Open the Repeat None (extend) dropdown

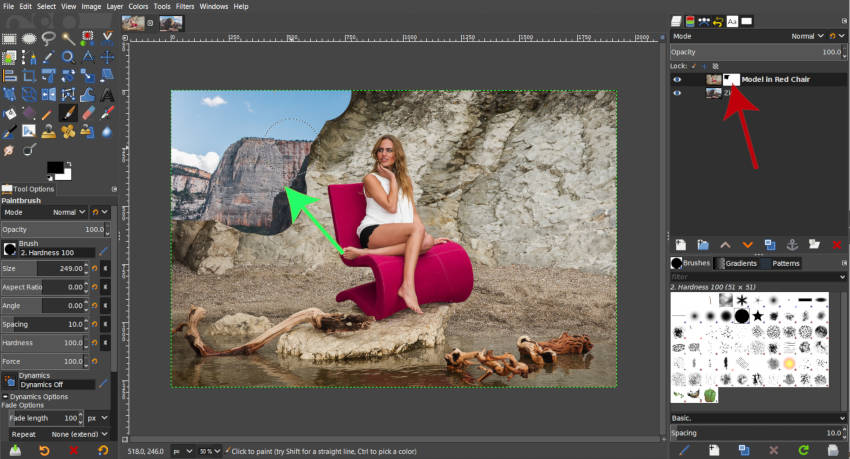coord(60,434)
